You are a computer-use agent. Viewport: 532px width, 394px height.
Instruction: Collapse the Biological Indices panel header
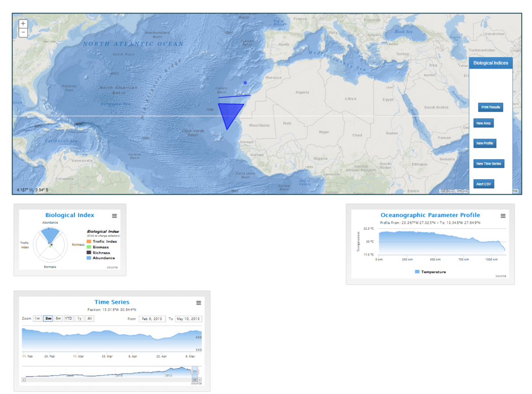point(490,63)
